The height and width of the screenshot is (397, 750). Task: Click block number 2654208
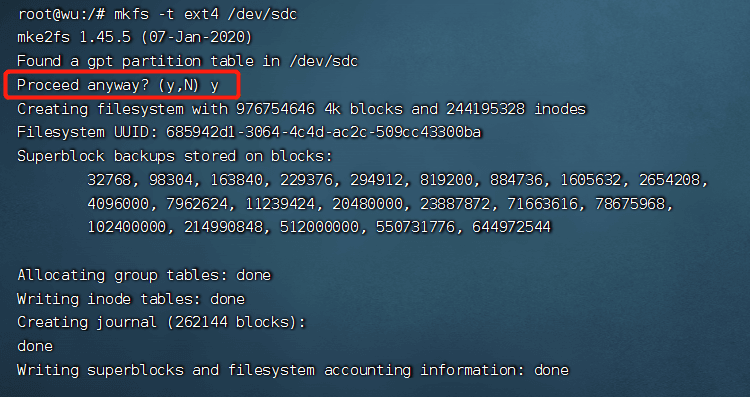click(x=673, y=180)
